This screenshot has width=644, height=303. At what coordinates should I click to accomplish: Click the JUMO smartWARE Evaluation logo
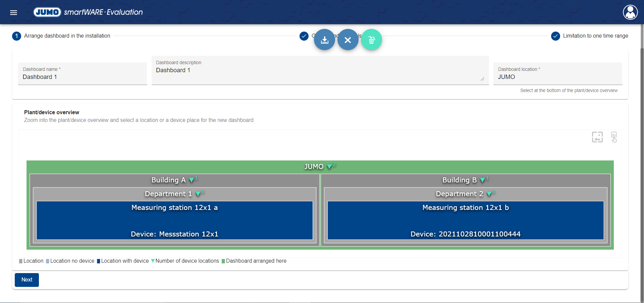point(88,12)
